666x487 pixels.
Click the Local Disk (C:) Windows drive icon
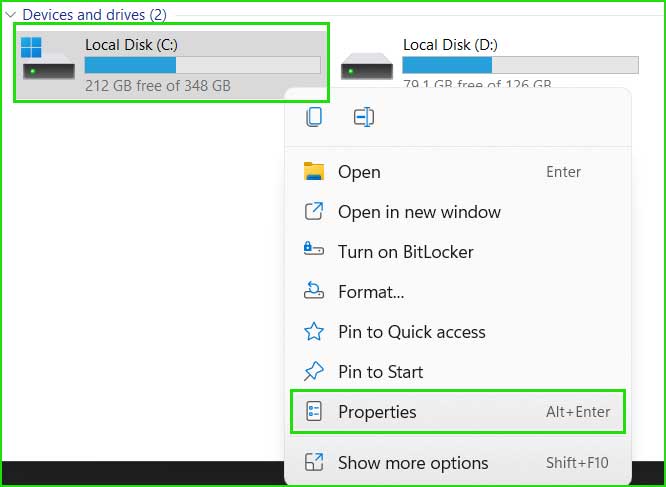click(48, 59)
